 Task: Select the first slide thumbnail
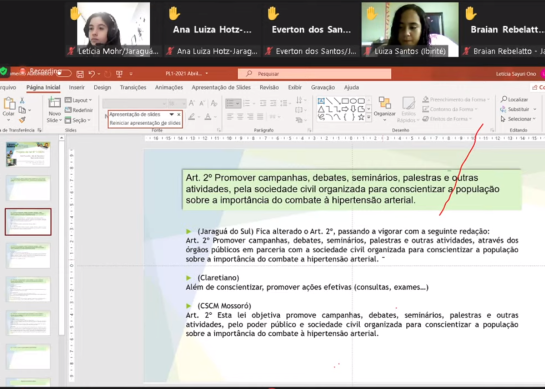tap(28, 154)
